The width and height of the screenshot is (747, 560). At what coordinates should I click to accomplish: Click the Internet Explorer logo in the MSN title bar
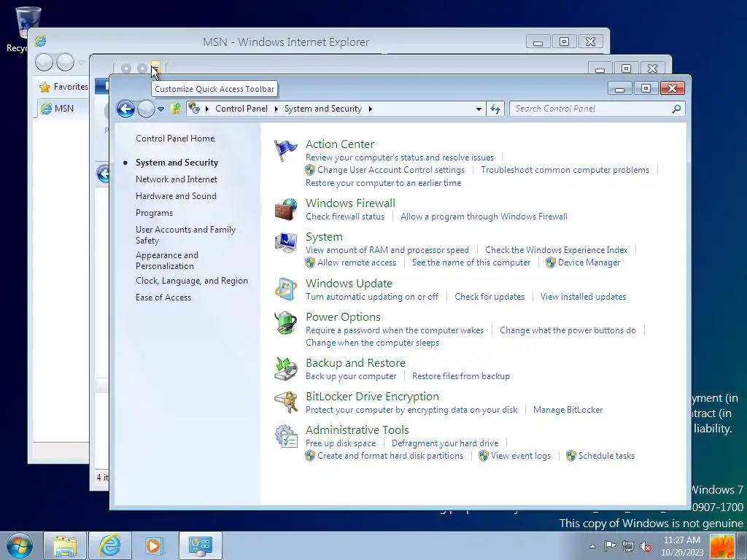click(41, 42)
